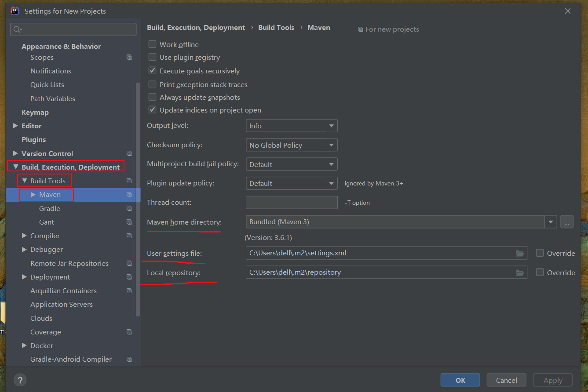Click the project-level icon beside Compiler
The height and width of the screenshot is (392, 588).
129,236
